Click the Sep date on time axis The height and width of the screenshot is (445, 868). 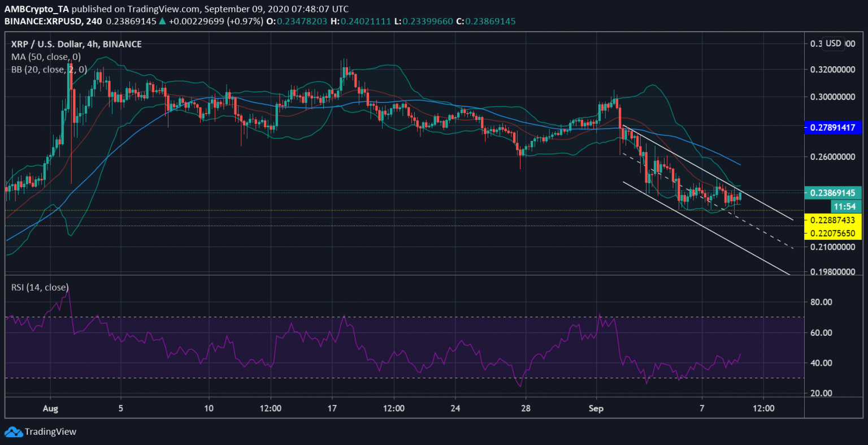[x=596, y=408]
